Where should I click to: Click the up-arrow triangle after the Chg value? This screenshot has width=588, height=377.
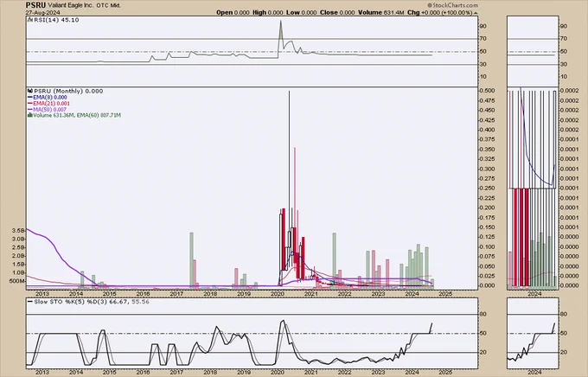(x=476, y=13)
